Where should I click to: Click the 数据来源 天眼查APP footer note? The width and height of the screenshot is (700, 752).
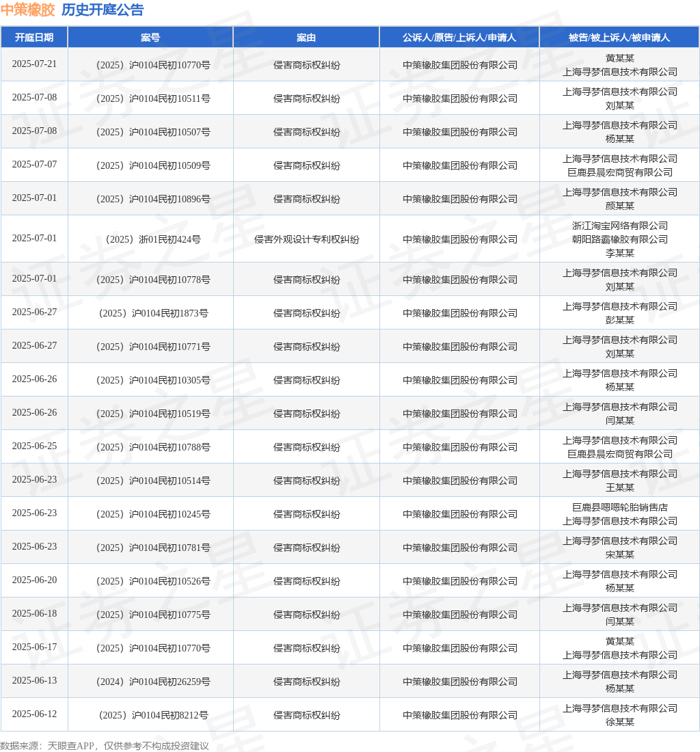[x=105, y=745]
